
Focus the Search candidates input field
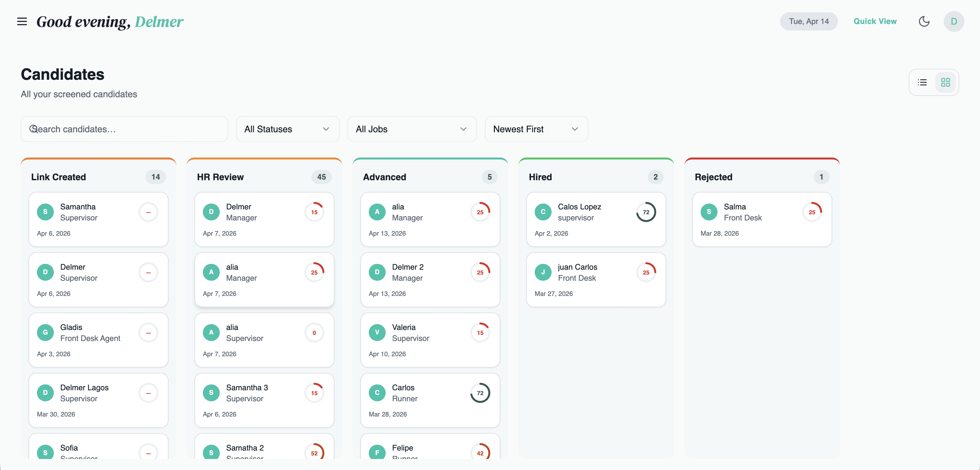coord(129,129)
